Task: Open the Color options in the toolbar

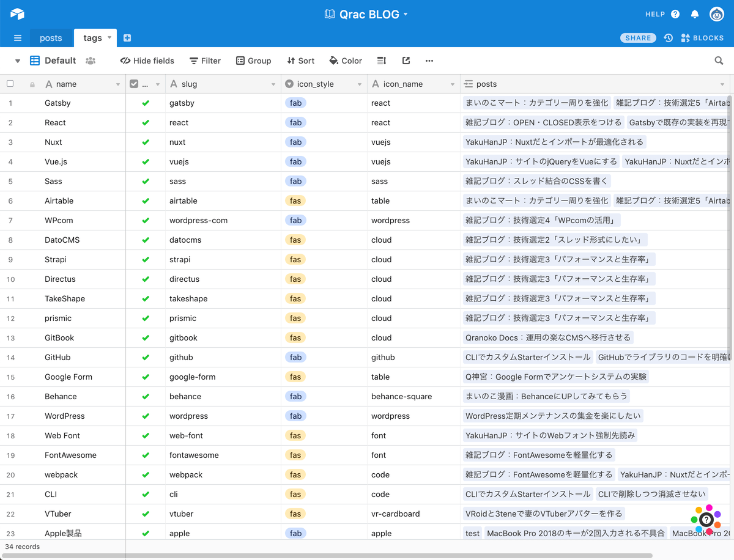Action: tap(345, 61)
